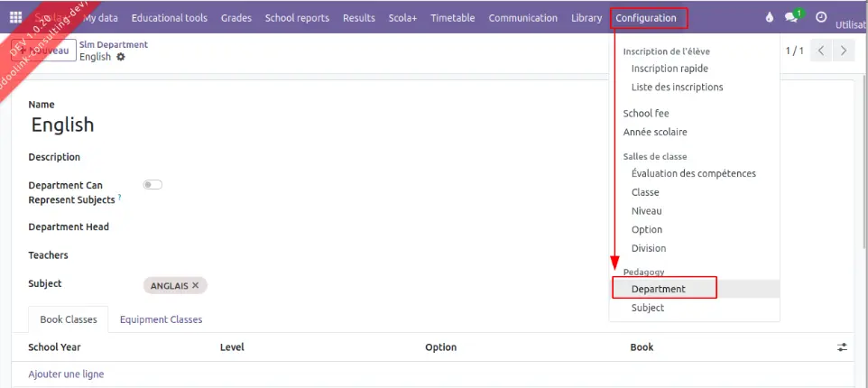Expand the Communication menu
Image resolution: width=868 pixels, height=388 pixels.
tap(522, 18)
